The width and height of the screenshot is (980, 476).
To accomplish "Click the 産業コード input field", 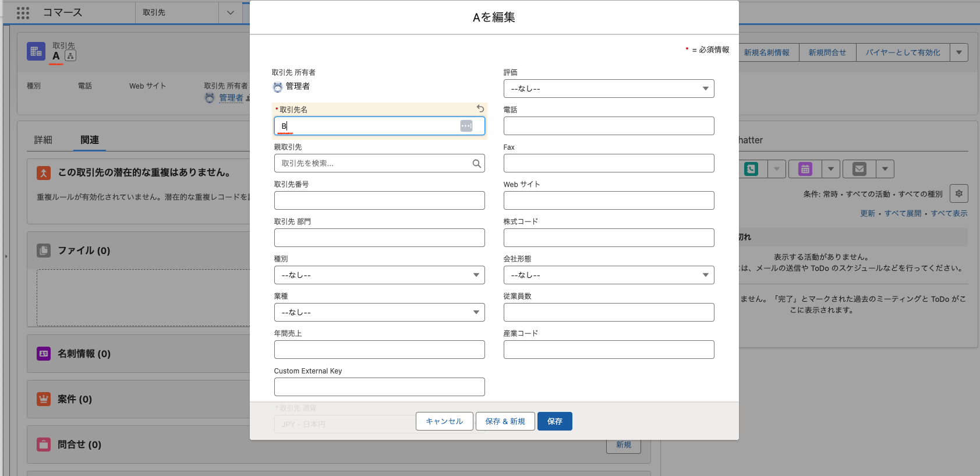I will [x=608, y=350].
